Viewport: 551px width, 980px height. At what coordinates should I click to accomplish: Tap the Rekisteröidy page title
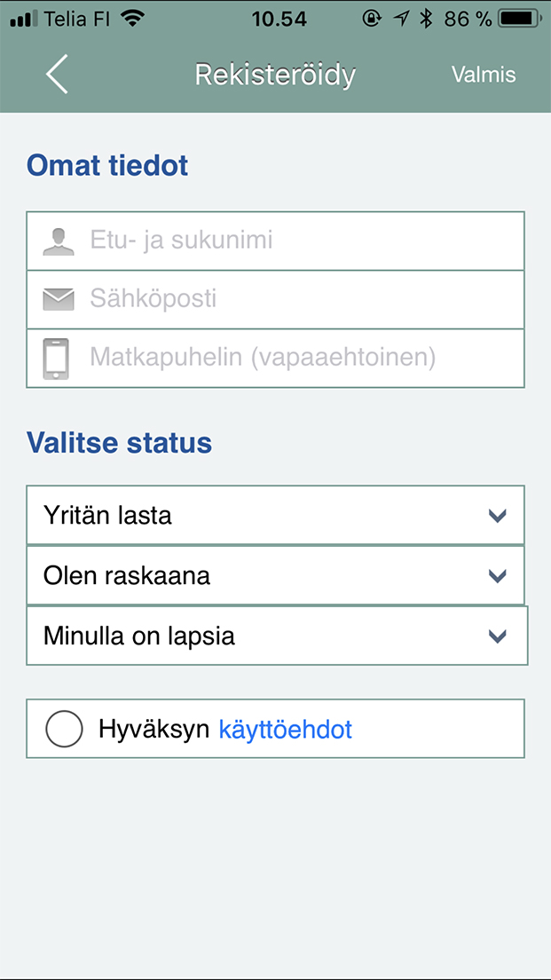(275, 75)
